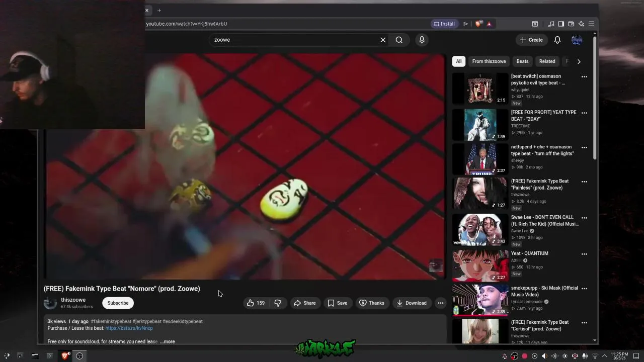644x362 pixels.
Task: Open volume speaker tray control
Action: [x=544, y=356]
